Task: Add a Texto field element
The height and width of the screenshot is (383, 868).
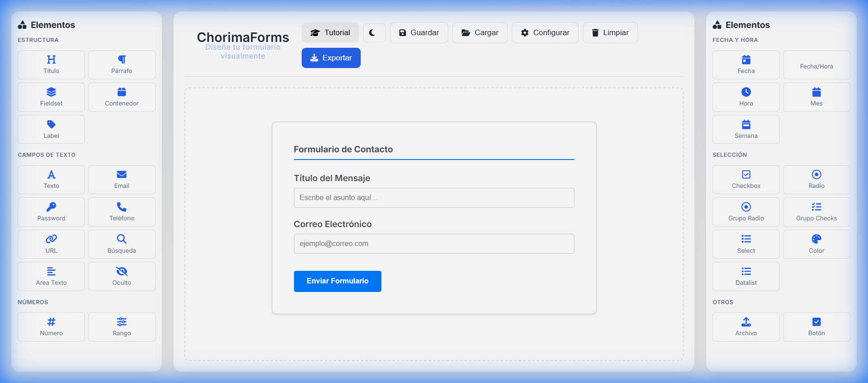Action: [x=51, y=180]
